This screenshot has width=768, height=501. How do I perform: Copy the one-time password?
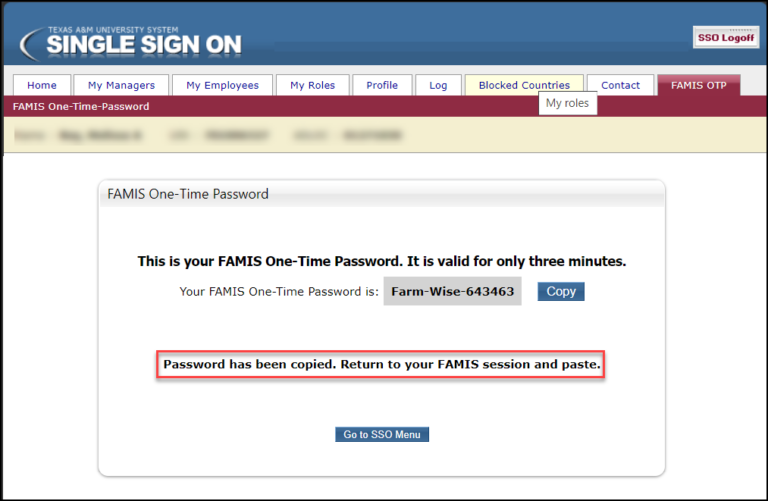coord(561,292)
